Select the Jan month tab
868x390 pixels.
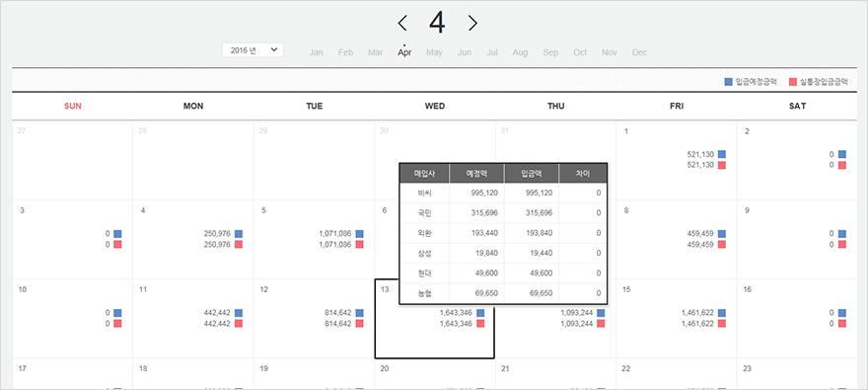coord(316,52)
